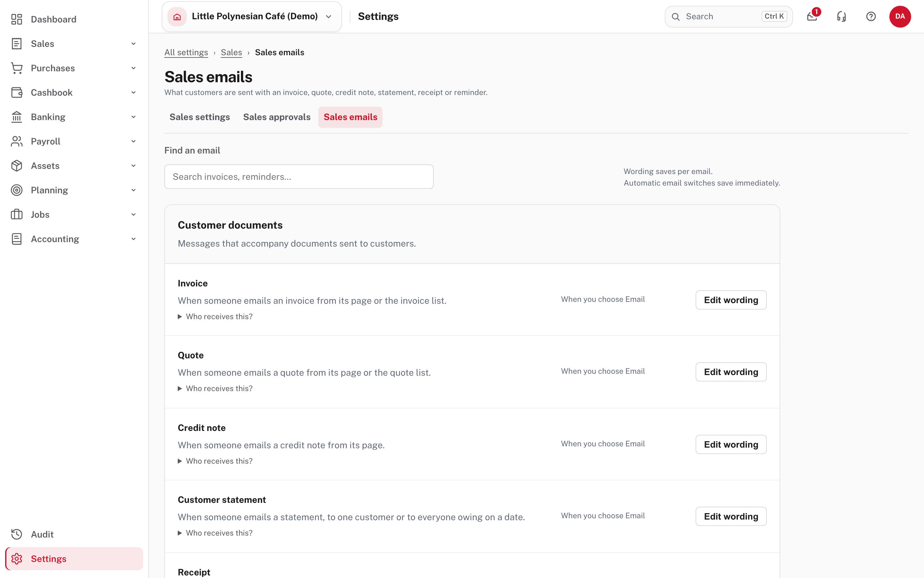924x578 pixels.
Task: Click the Settings gear icon
Action: [x=16, y=559]
